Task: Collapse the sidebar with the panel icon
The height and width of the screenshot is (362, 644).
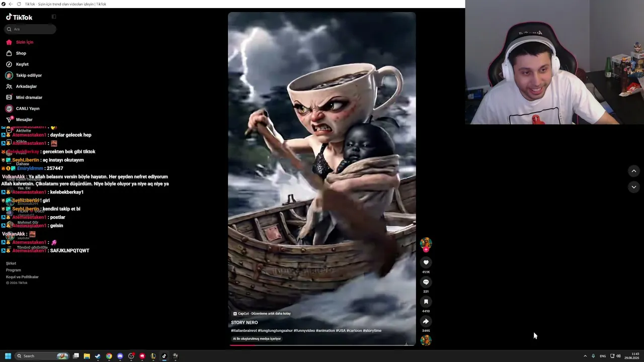Action: click(x=54, y=17)
